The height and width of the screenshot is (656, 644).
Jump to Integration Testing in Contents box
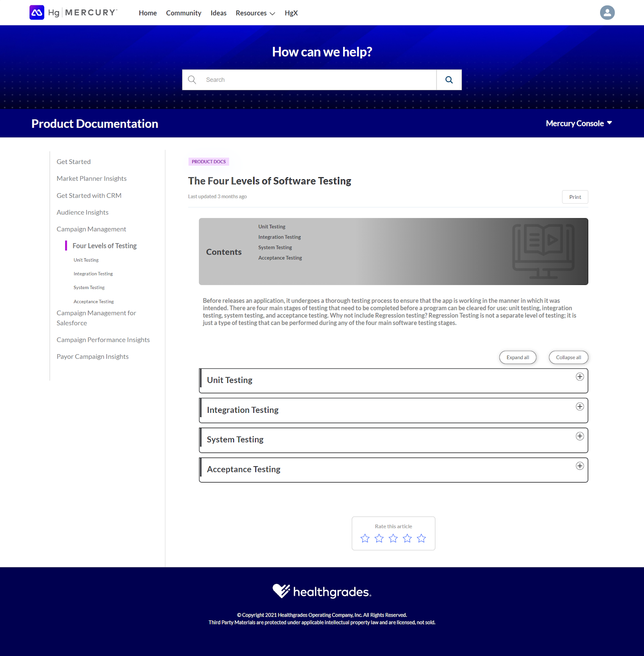(x=280, y=237)
